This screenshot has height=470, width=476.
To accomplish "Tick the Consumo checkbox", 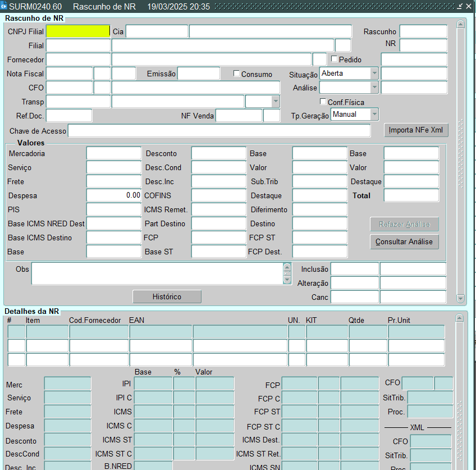I will 237,74.
